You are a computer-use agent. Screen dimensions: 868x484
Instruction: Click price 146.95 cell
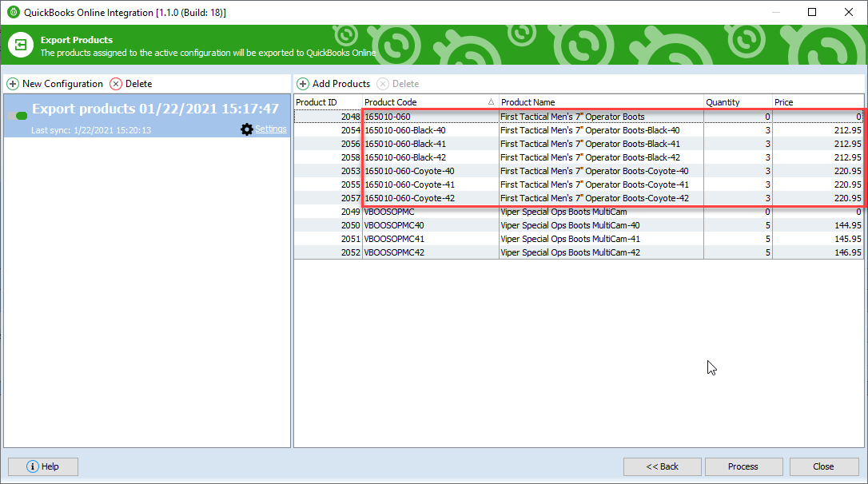pyautogui.click(x=818, y=252)
